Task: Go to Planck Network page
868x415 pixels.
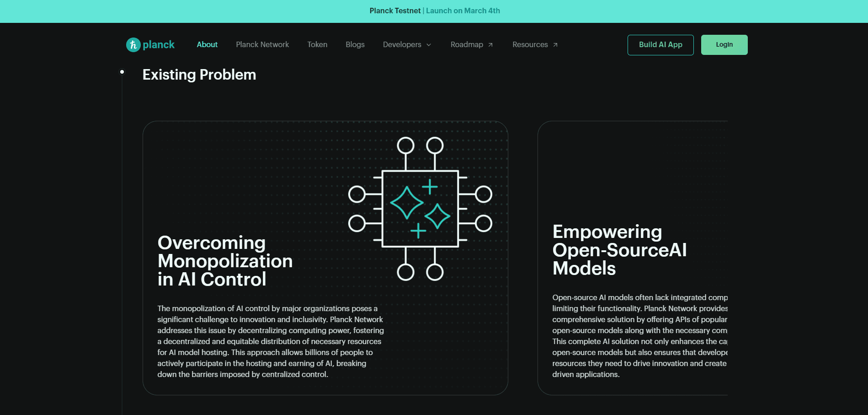Action: pyautogui.click(x=262, y=44)
